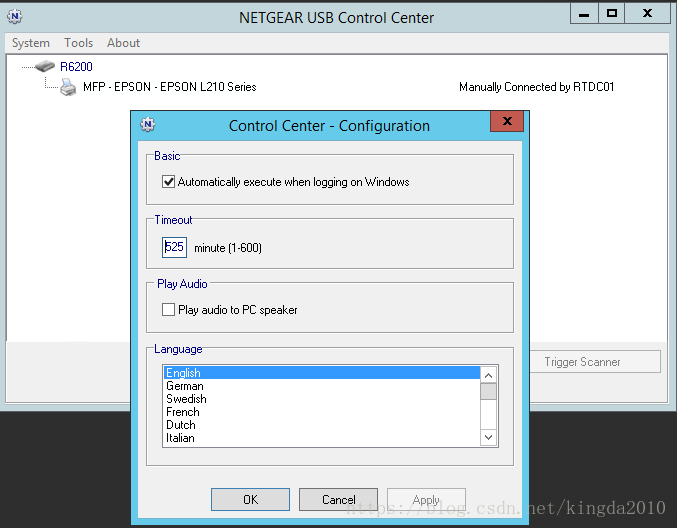Open the About menu
Viewport: 677px width, 528px height.
pos(123,43)
